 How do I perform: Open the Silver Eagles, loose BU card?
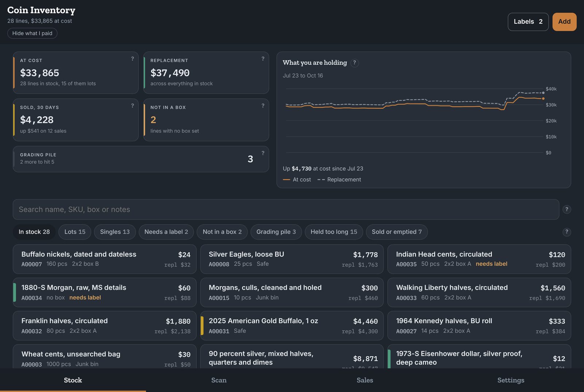pyautogui.click(x=292, y=259)
